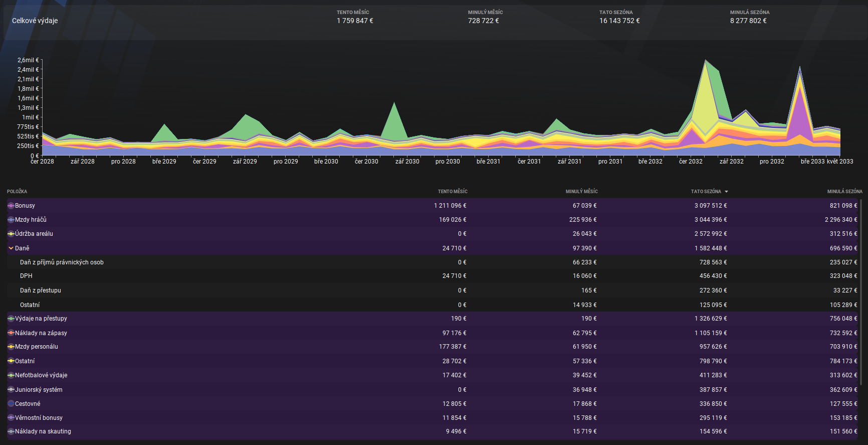Select the Daně row label

22,248
